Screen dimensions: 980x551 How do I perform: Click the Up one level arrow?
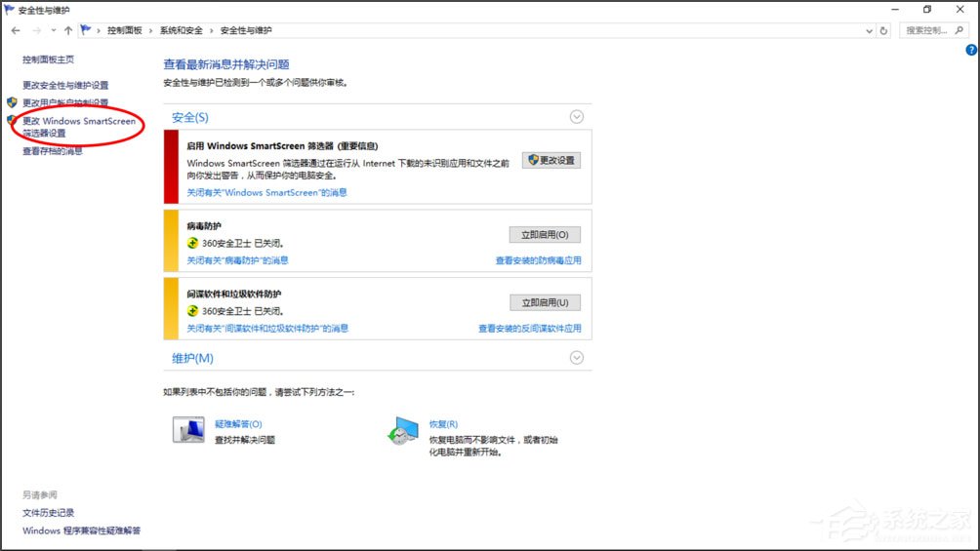click(68, 30)
